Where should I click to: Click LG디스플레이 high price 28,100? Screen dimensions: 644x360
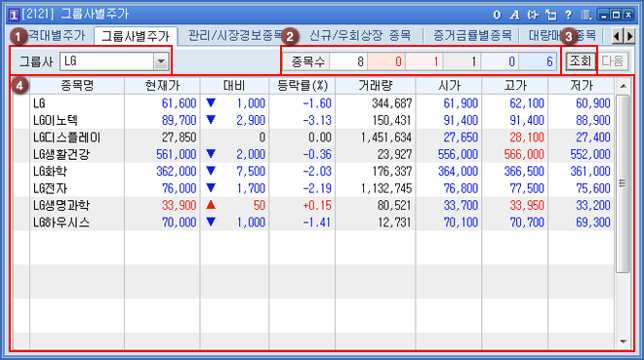(527, 138)
